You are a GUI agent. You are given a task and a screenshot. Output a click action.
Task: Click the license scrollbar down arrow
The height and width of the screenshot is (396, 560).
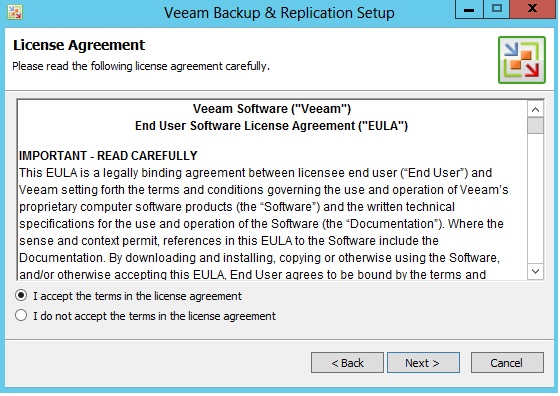(535, 271)
